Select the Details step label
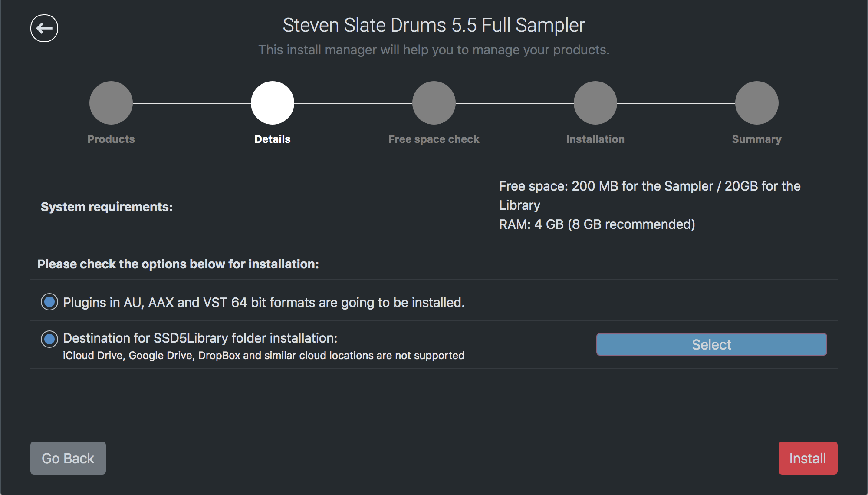 273,139
